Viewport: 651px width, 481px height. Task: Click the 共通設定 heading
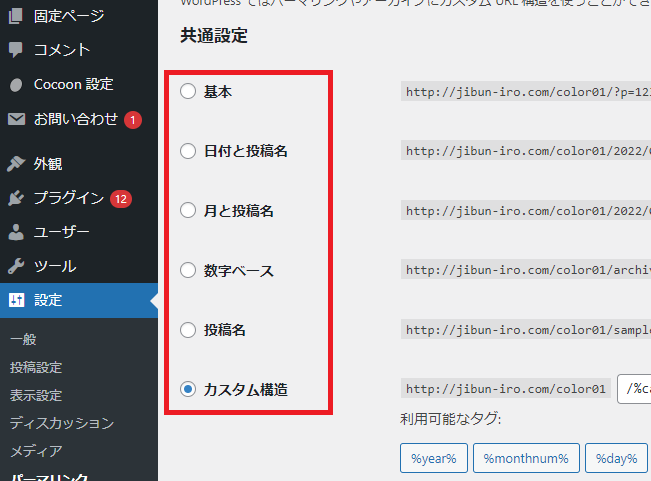[214, 36]
